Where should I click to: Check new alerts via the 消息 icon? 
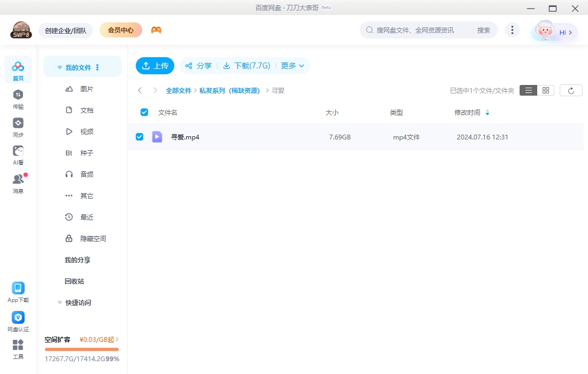[x=18, y=181]
